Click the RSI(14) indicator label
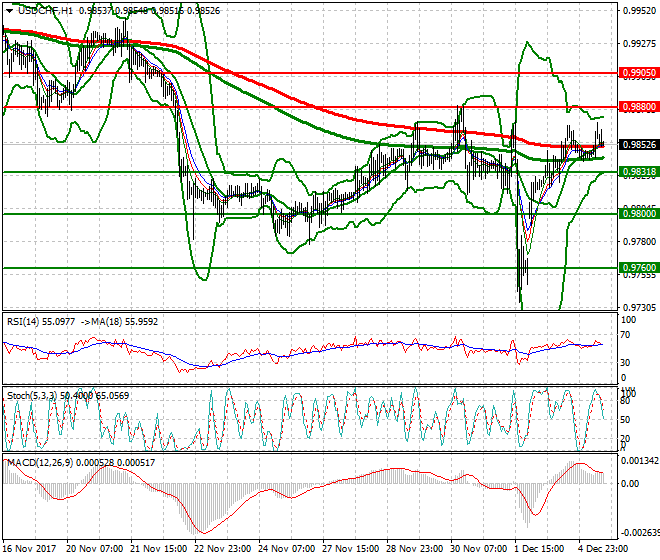660x560 pixels. tap(29, 321)
